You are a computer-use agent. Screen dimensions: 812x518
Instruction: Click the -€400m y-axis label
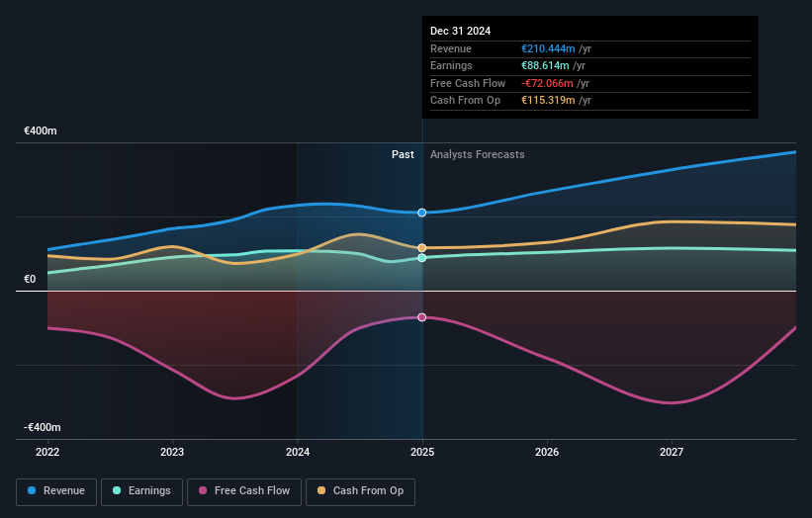coord(42,427)
